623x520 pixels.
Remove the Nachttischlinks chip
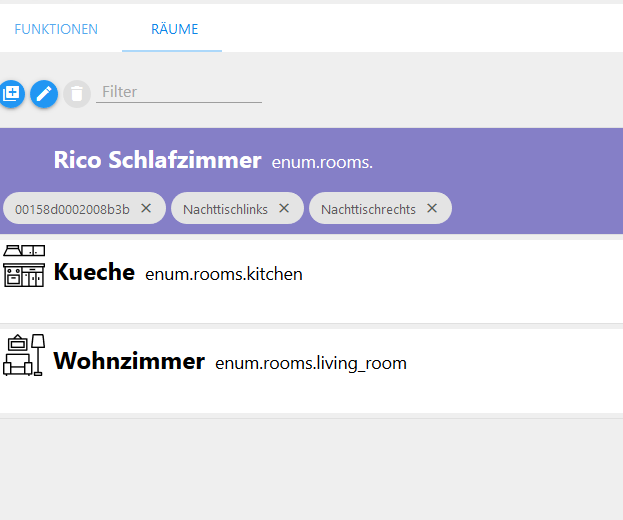click(284, 208)
